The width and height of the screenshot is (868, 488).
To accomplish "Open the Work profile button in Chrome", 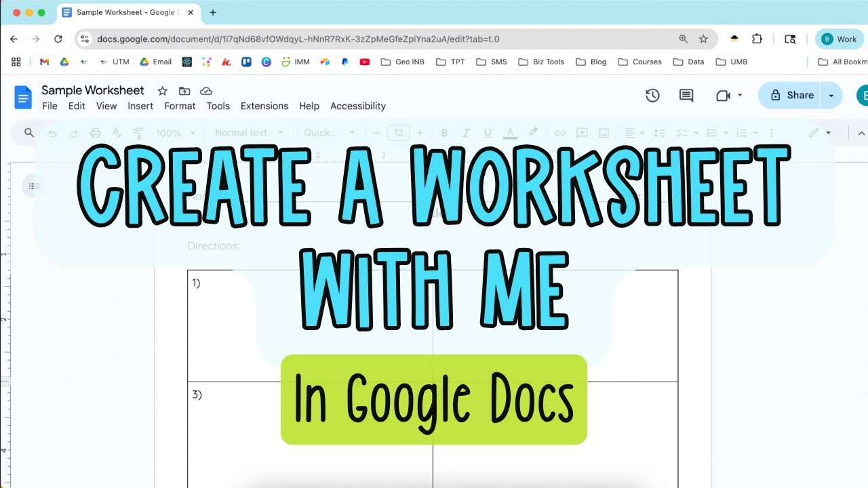I will click(839, 39).
